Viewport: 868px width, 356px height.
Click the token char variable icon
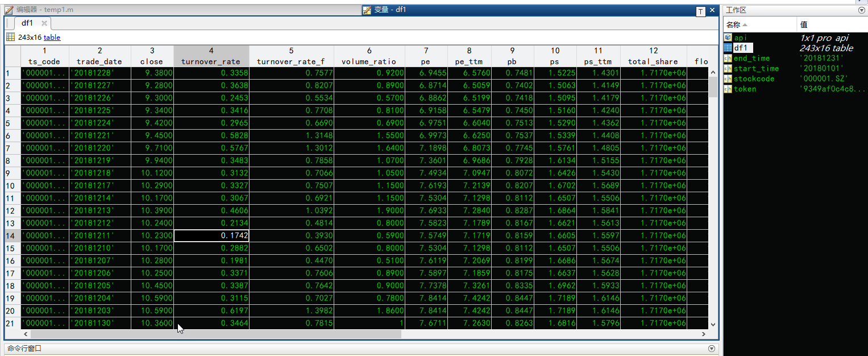(x=728, y=89)
